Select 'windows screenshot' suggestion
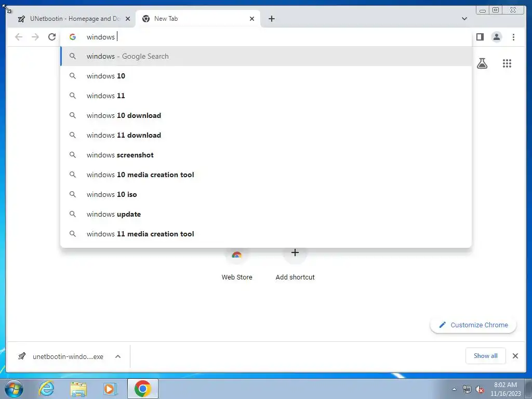 click(265, 155)
